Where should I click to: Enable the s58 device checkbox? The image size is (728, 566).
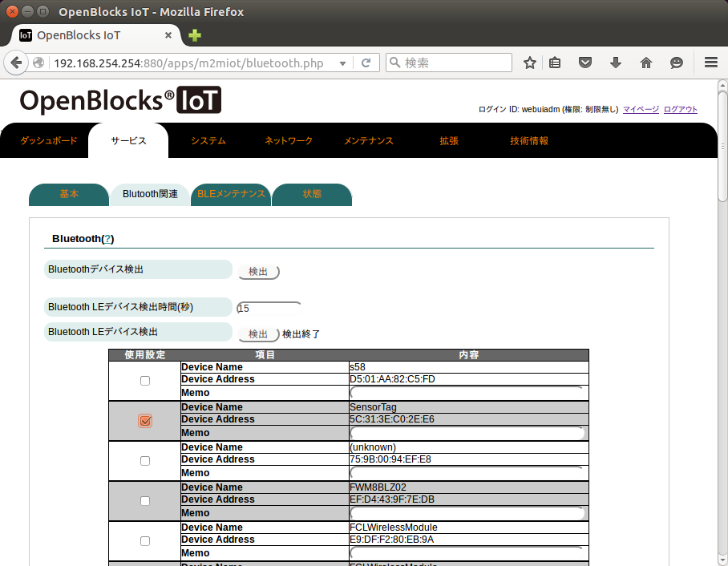(145, 381)
